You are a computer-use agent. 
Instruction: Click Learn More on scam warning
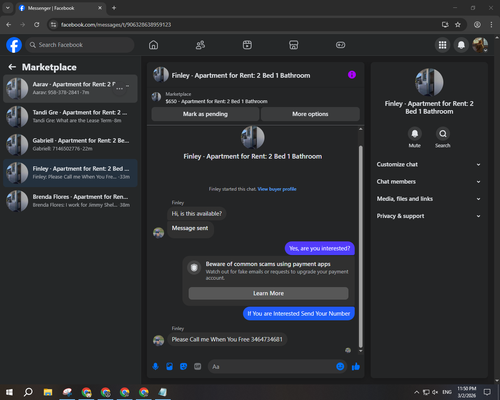[268, 293]
